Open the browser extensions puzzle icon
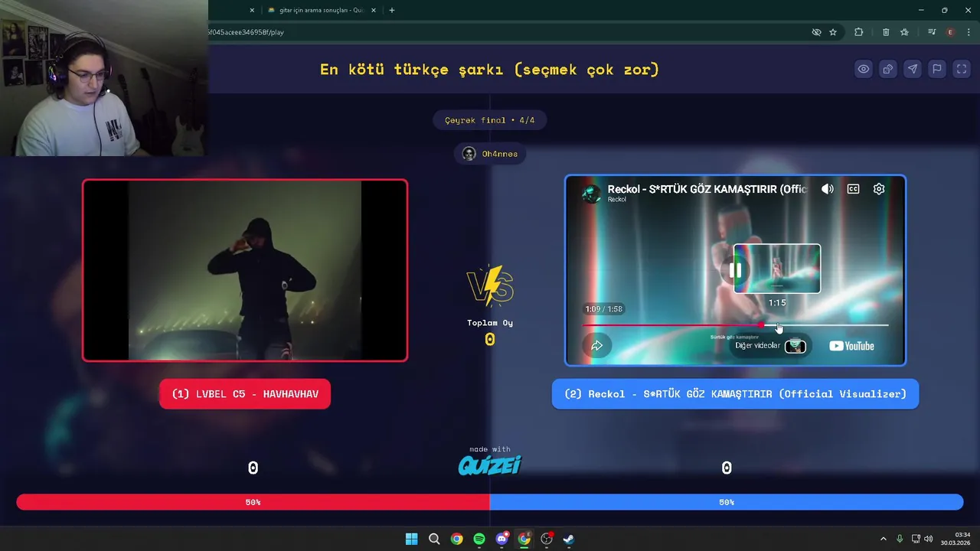Image resolution: width=980 pixels, height=551 pixels. [858, 32]
